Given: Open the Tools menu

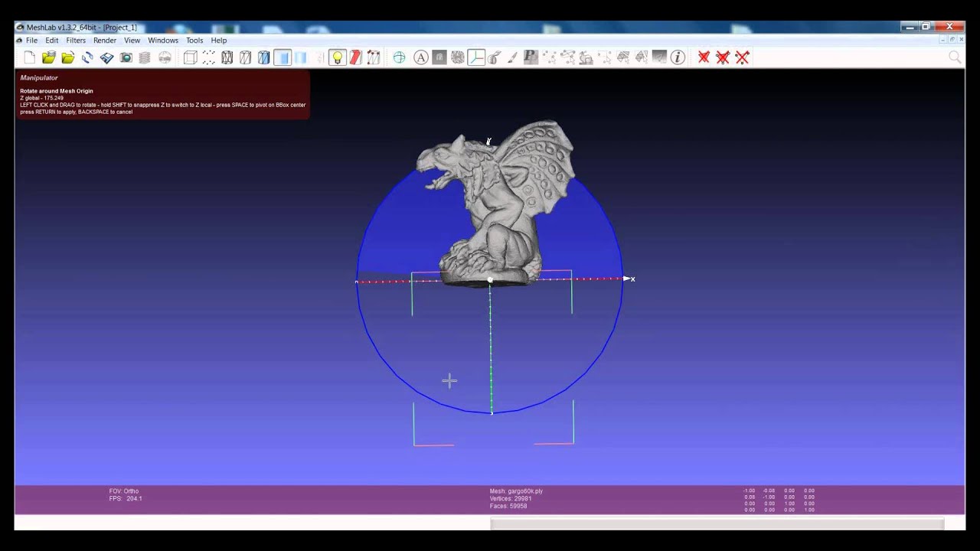Looking at the screenshot, I should click(x=194, y=41).
